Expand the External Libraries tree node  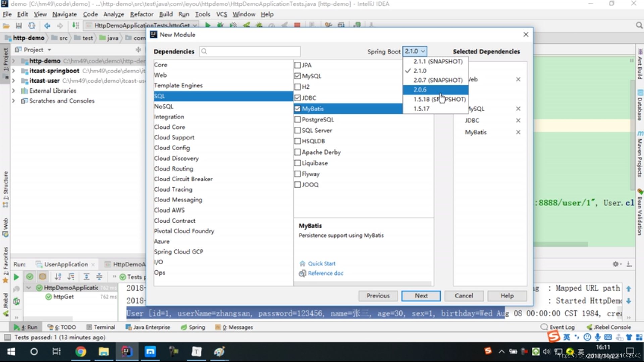(x=13, y=90)
